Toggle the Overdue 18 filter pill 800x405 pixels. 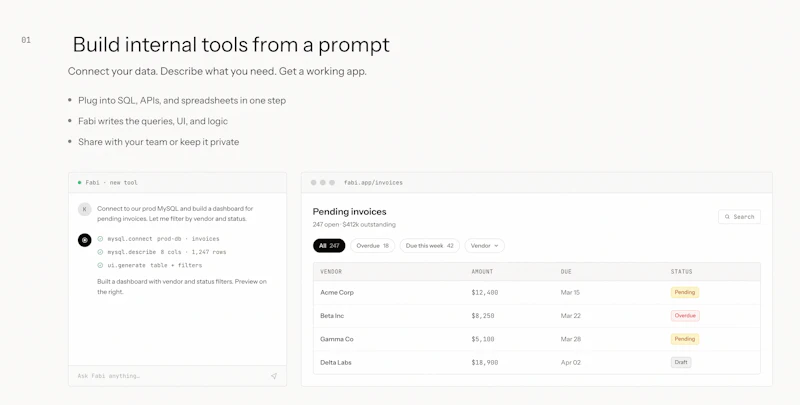coord(372,246)
